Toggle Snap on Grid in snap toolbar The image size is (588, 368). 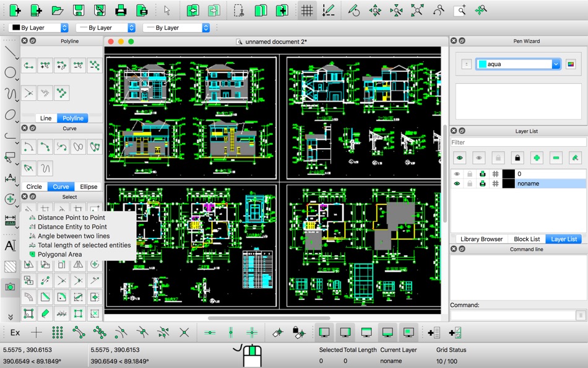58,332
